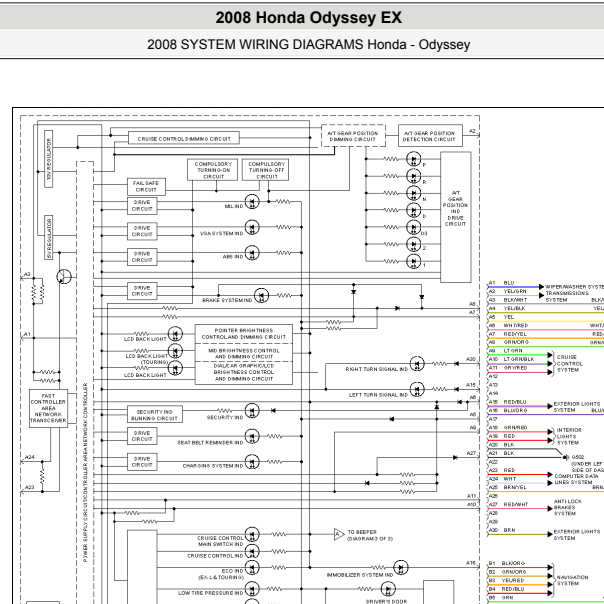The width and height of the screenshot is (604, 604).
Task: Select the A2 YEL/GRN wire label
Action: (x=507, y=291)
